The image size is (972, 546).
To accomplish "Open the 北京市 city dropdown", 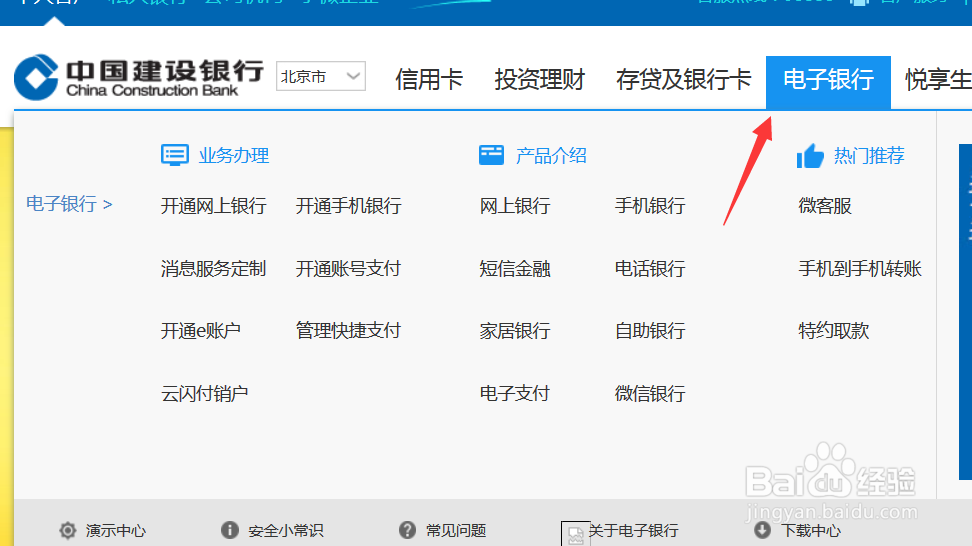I will (320, 76).
